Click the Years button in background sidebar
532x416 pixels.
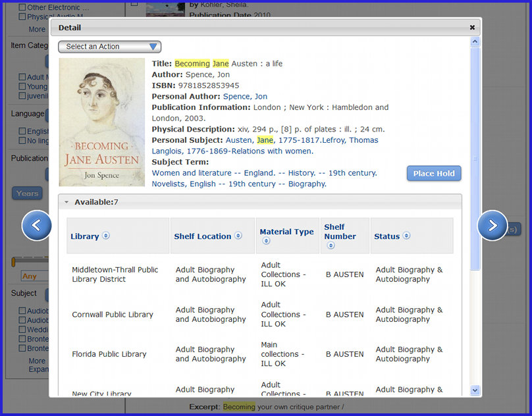coord(27,194)
